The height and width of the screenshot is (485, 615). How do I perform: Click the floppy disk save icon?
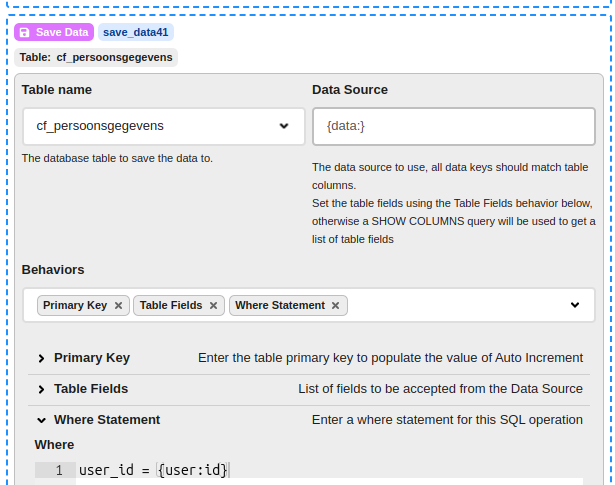pyautogui.click(x=25, y=33)
